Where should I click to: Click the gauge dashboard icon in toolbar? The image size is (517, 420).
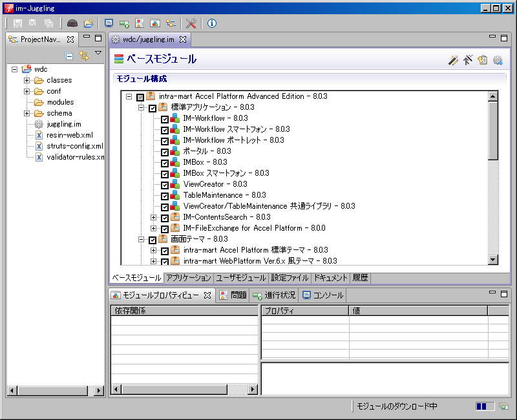(x=72, y=23)
